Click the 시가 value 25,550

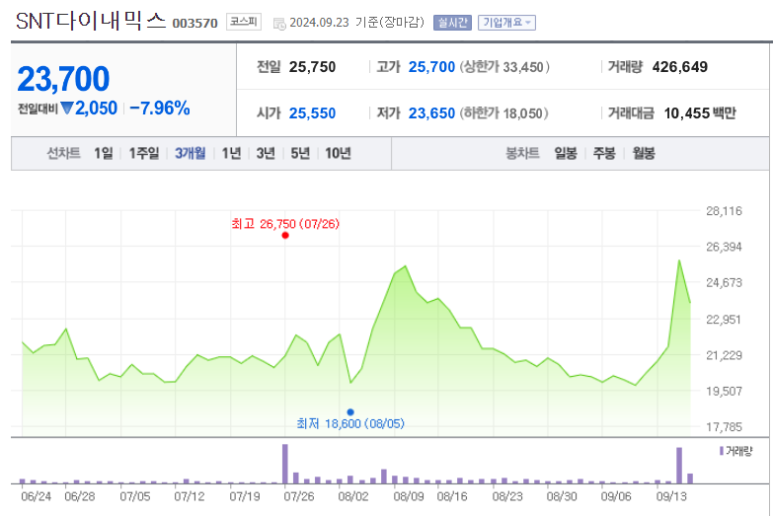point(312,113)
